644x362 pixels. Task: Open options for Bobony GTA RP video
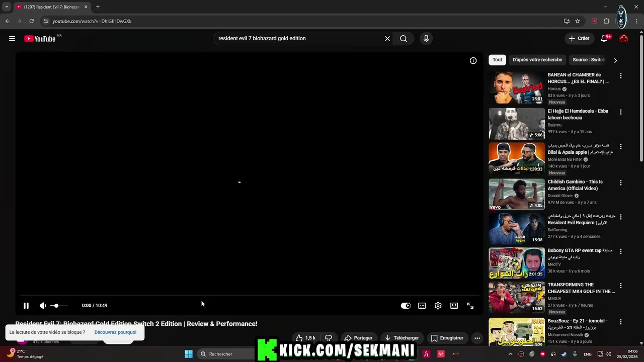click(x=620, y=251)
